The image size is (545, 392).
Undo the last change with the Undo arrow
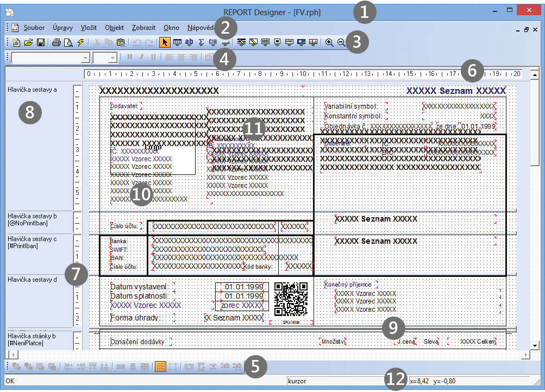(137, 42)
